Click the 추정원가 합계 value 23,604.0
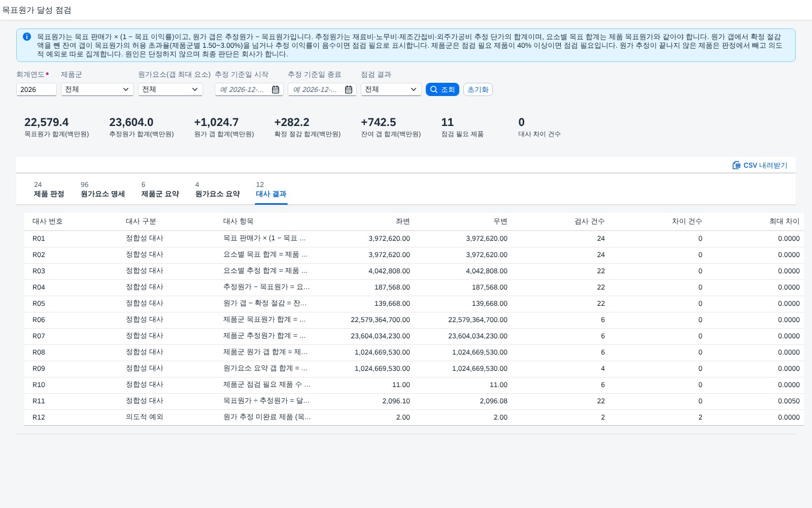Screen dimensions: 812x508 click(131, 122)
